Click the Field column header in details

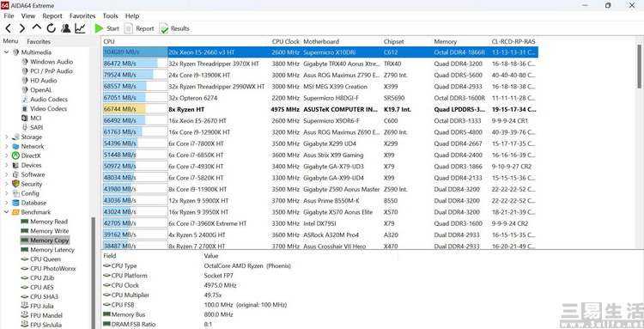click(x=151, y=255)
